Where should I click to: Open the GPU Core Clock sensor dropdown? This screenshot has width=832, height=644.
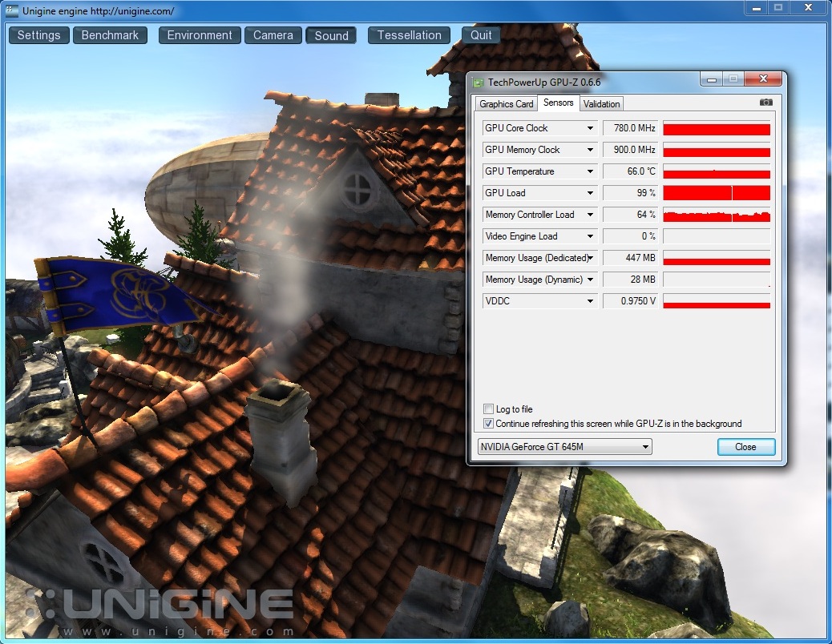(590, 128)
